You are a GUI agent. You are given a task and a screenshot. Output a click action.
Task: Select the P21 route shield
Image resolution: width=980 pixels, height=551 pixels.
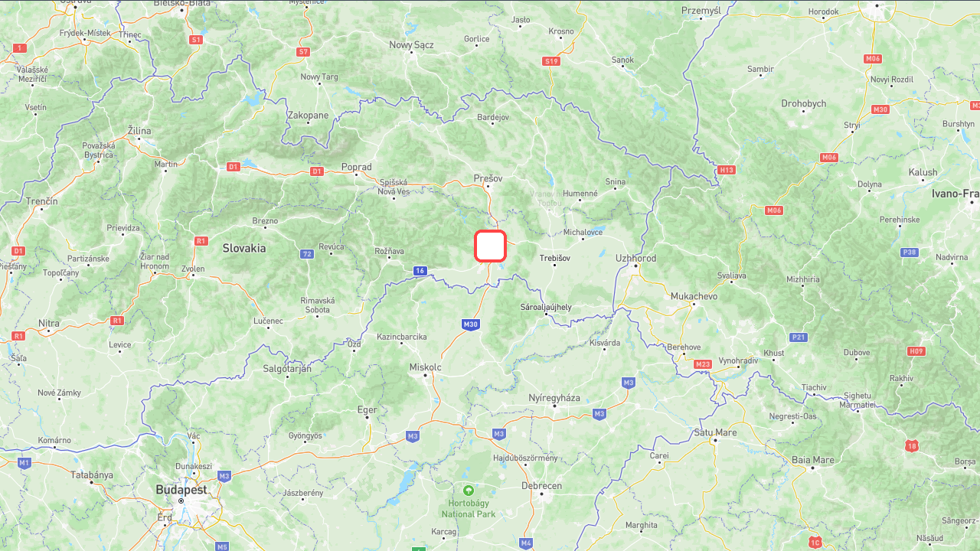click(x=799, y=337)
